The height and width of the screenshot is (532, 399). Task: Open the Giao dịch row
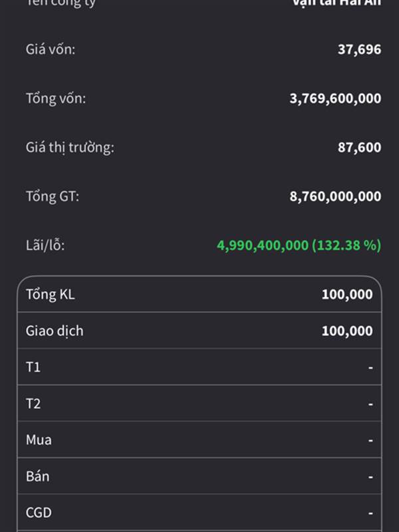(x=199, y=331)
